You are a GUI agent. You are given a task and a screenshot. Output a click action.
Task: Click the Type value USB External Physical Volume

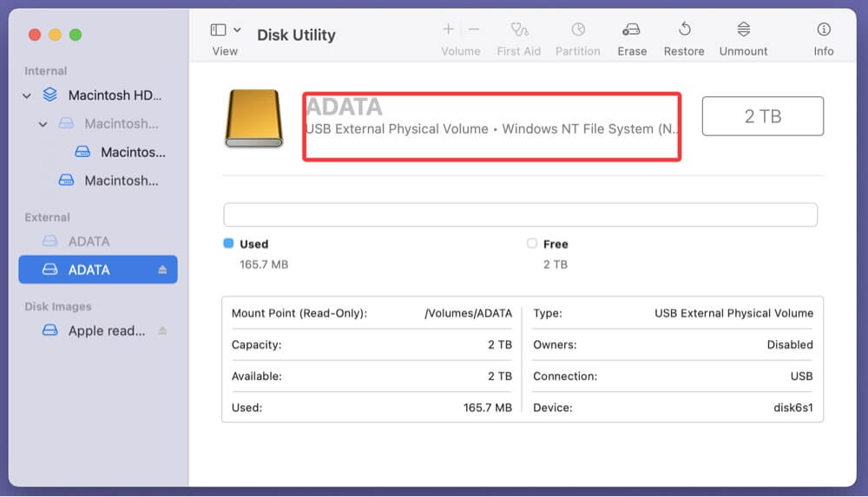pos(734,313)
